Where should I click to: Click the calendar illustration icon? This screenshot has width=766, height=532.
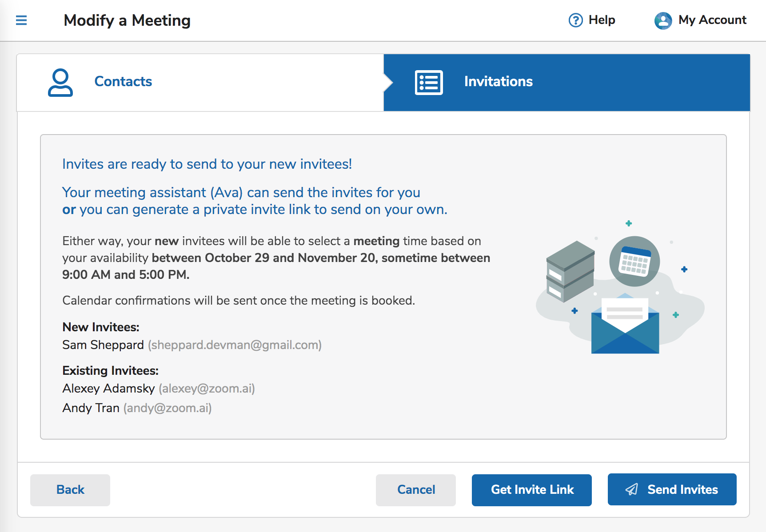click(634, 261)
